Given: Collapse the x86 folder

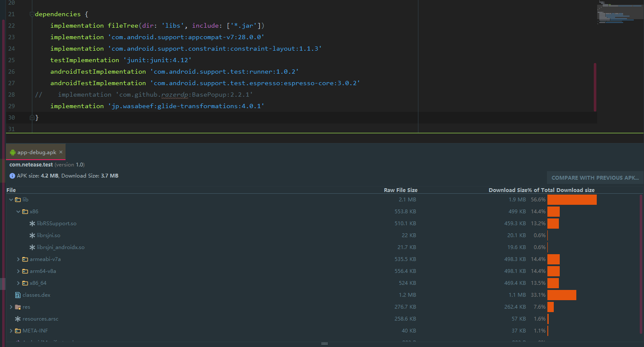Looking at the screenshot, I should coord(18,211).
